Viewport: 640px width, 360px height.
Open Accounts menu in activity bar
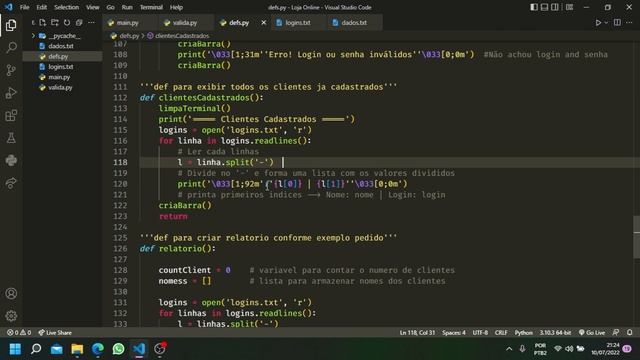coord(11,293)
